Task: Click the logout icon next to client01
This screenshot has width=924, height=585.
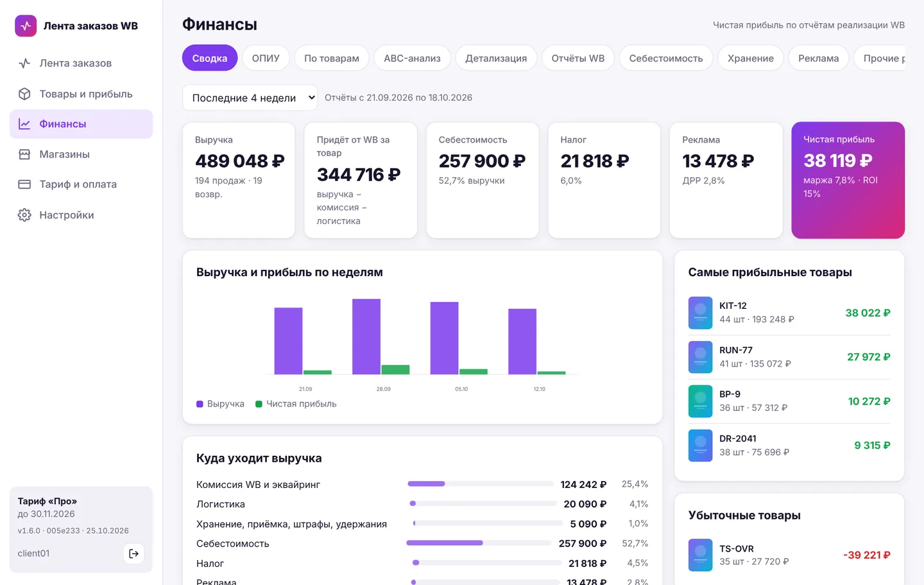Action: click(x=133, y=554)
